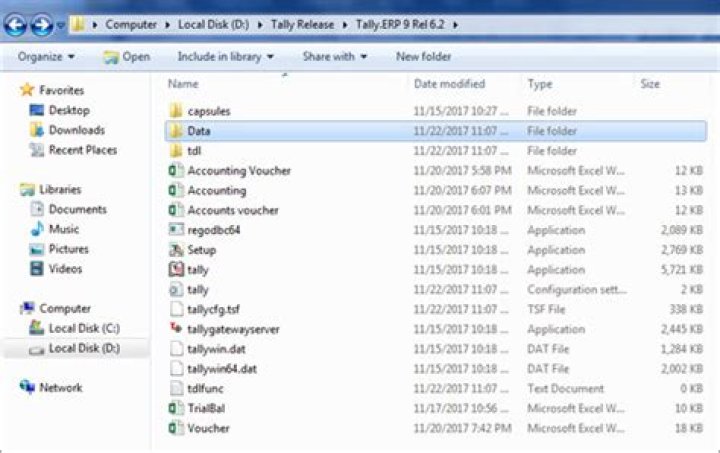Click the Computer icon in sidebar
The height and width of the screenshot is (453, 720).
click(28, 308)
